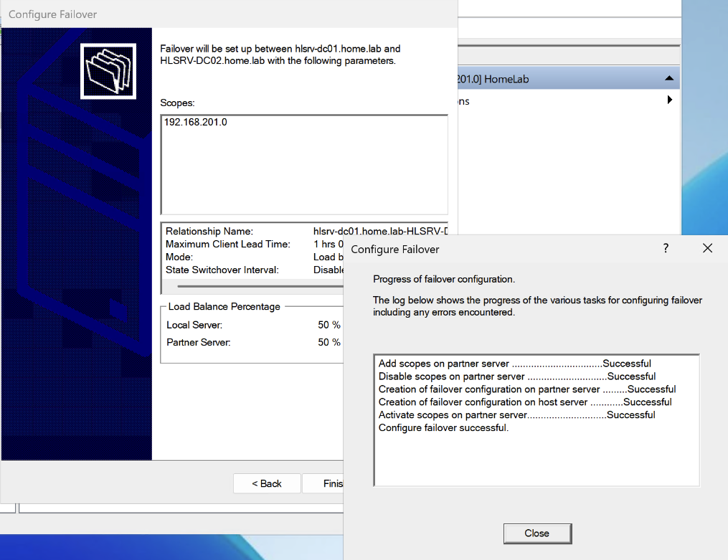Click 'Activate scopes on partner server' log entry
The height and width of the screenshot is (560, 728).
[x=516, y=415]
